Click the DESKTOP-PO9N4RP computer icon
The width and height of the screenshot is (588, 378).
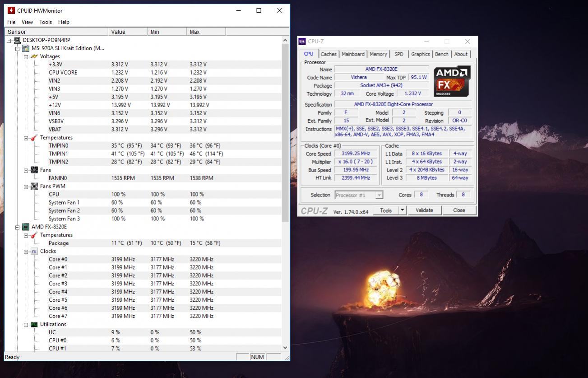(18, 40)
